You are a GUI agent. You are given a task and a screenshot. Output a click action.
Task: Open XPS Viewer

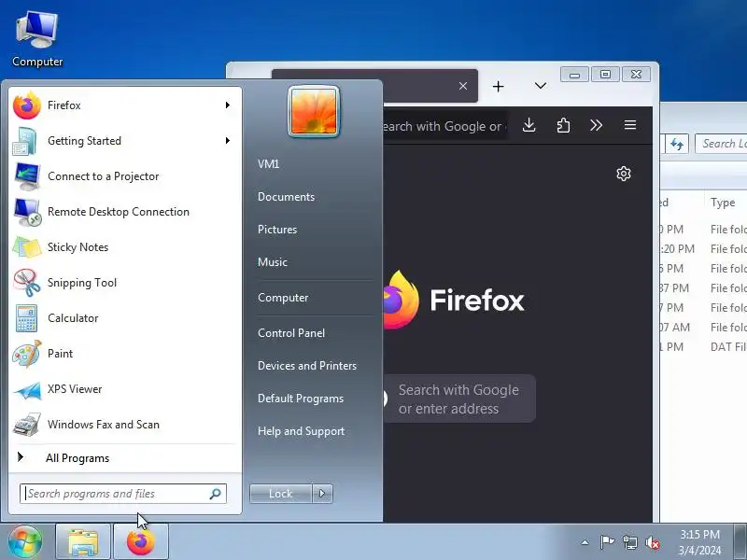(123, 389)
